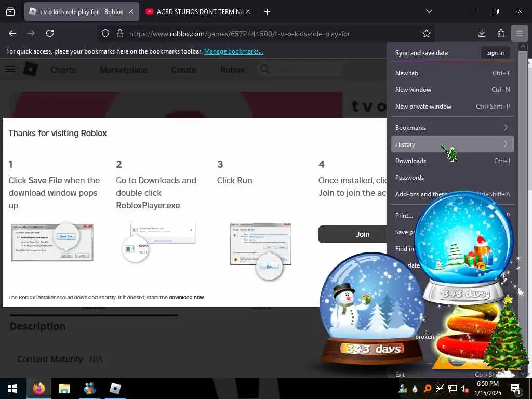Open the two-people messenger taskbar icon

pos(89,389)
